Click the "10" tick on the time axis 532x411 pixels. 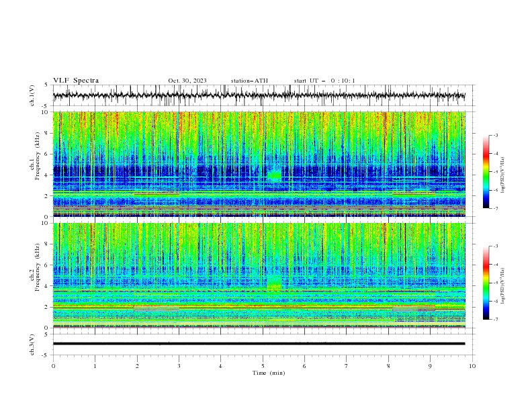click(x=472, y=366)
